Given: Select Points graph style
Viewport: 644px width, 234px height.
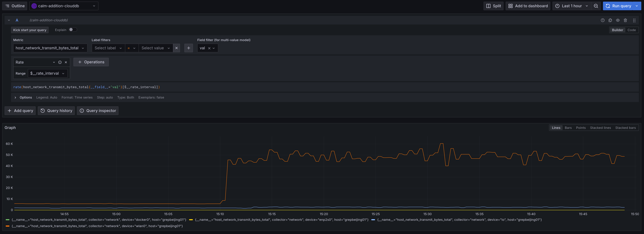Looking at the screenshot, I should (581, 128).
